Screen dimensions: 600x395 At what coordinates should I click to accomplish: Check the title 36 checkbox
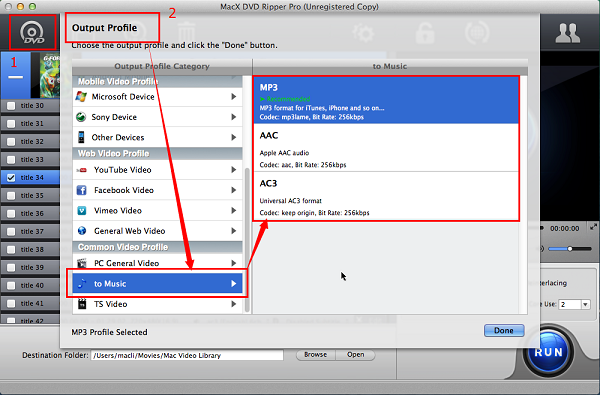[11, 214]
